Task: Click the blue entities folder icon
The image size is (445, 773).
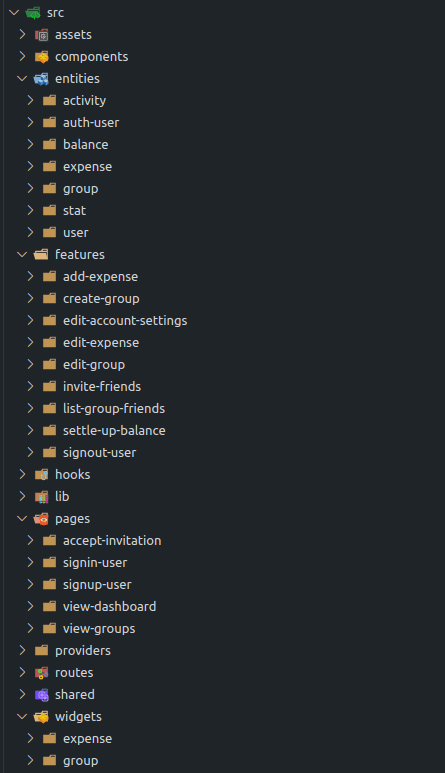Action: 41,79
